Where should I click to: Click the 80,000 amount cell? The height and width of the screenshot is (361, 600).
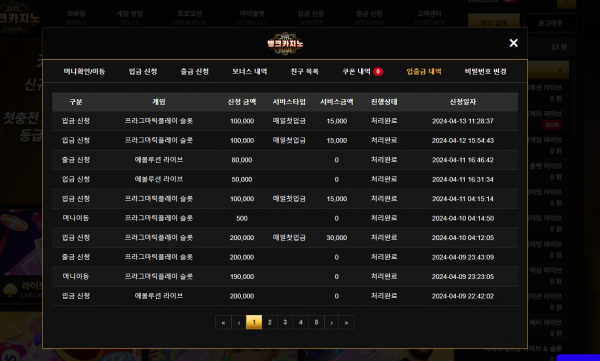point(242,160)
